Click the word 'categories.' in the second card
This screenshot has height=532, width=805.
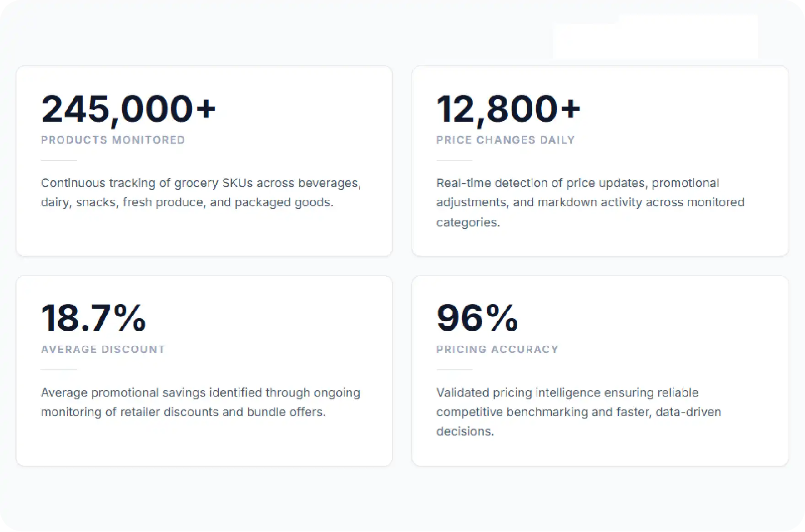[468, 222]
